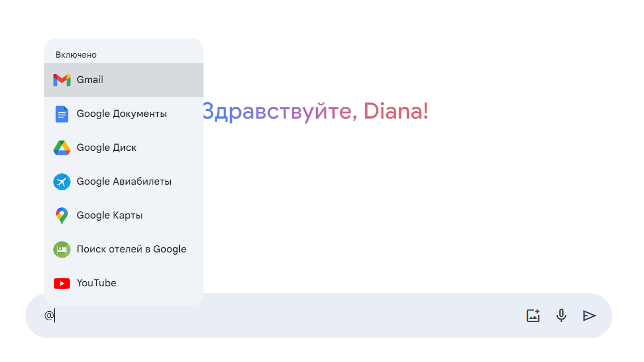The image size is (644, 362).
Task: Click the Gmail envelope icon
Action: (62, 80)
